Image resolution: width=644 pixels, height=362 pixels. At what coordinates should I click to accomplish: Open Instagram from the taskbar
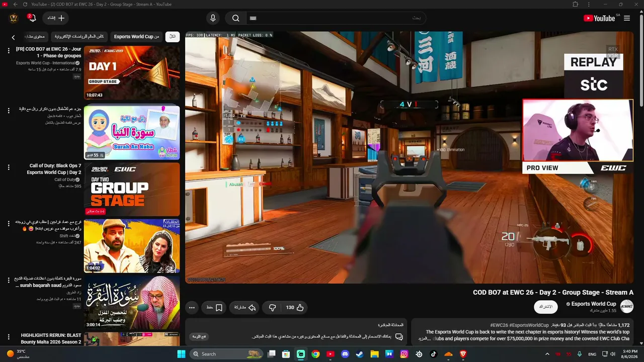click(x=404, y=354)
